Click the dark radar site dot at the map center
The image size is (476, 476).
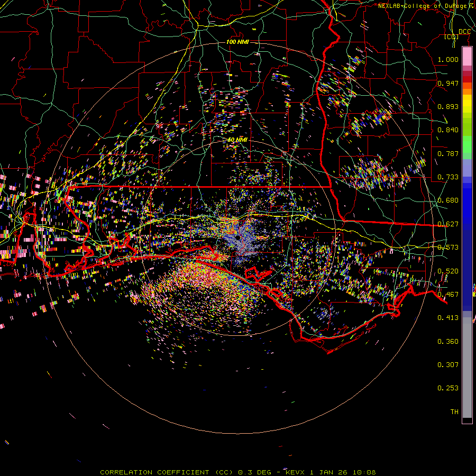237,237
